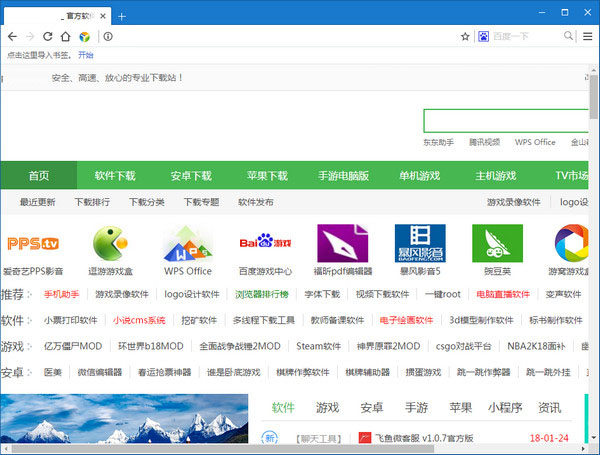Click the snowy mountain banner image
This screenshot has width=600, height=455.
click(x=124, y=418)
